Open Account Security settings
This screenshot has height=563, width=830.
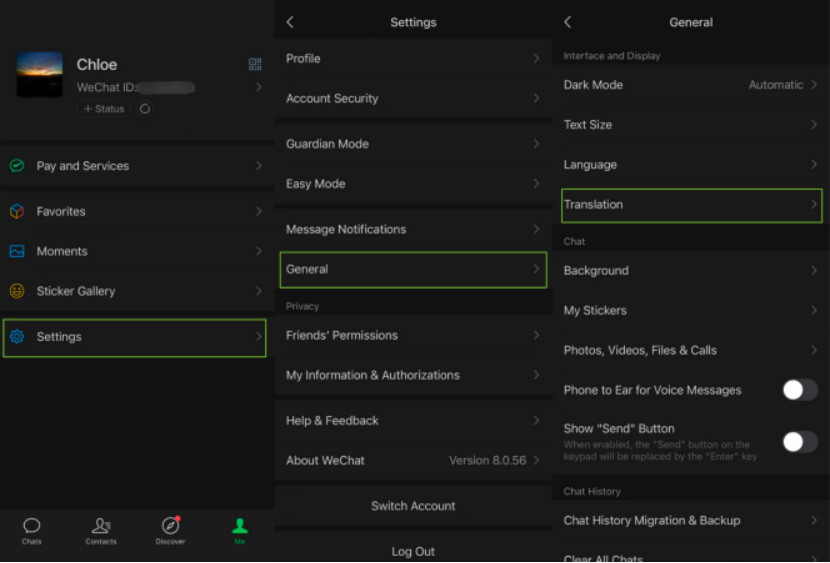[413, 98]
